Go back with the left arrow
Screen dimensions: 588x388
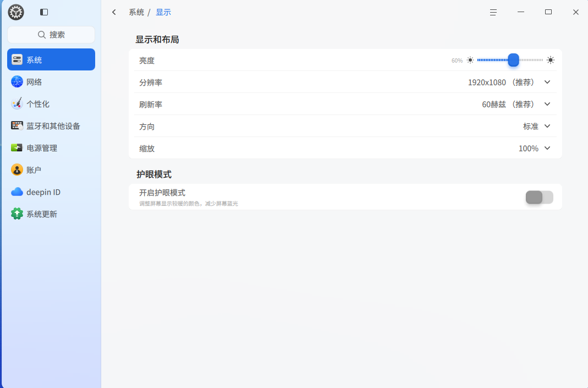click(114, 12)
